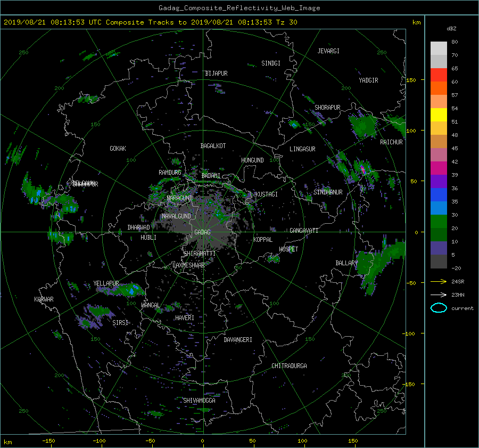This screenshot has height=448, width=479.
Task: Click the SHIVAMOGGA city label
Action: point(199,401)
